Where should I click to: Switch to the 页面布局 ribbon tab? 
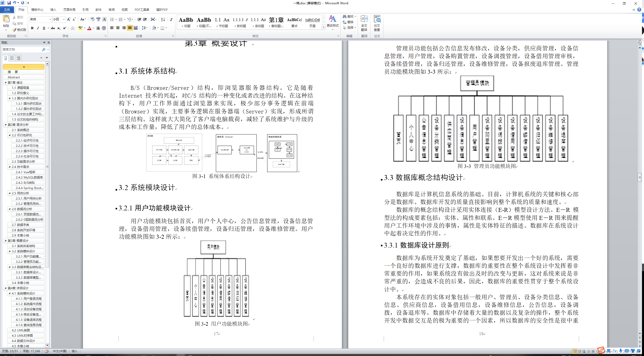[x=69, y=10]
